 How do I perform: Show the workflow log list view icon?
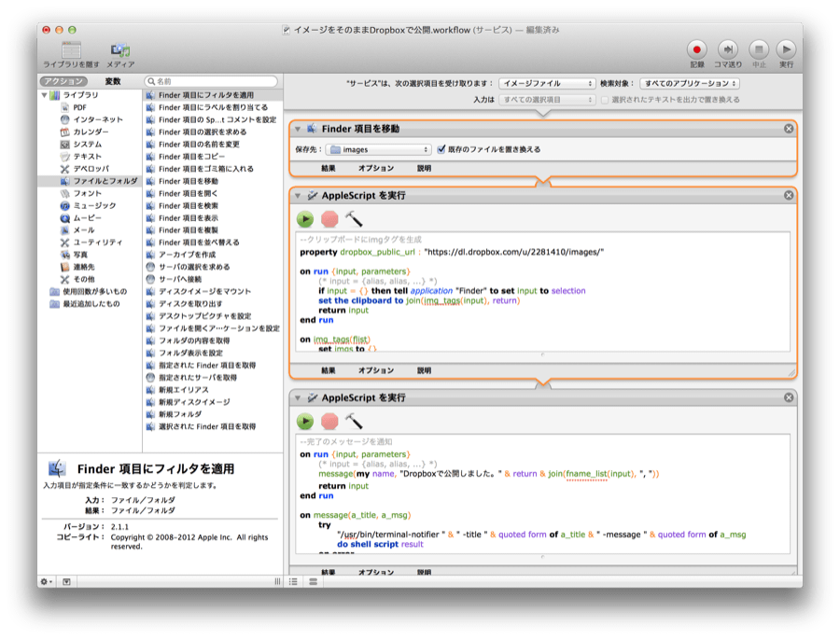[294, 582]
